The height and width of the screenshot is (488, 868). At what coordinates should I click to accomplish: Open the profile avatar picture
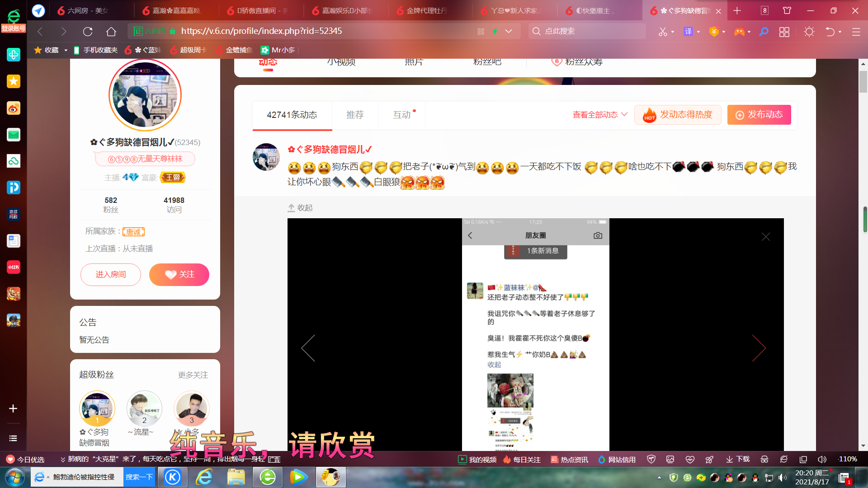pos(145,95)
